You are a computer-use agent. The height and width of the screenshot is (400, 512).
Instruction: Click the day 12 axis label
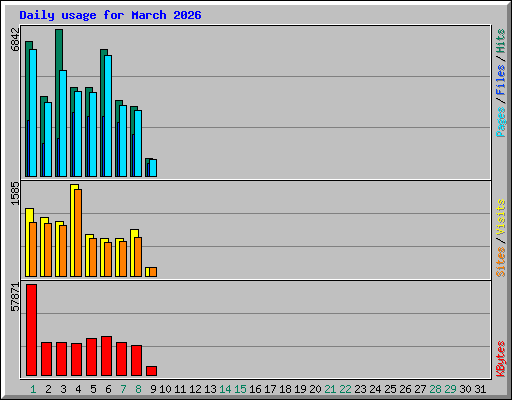coord(195,389)
